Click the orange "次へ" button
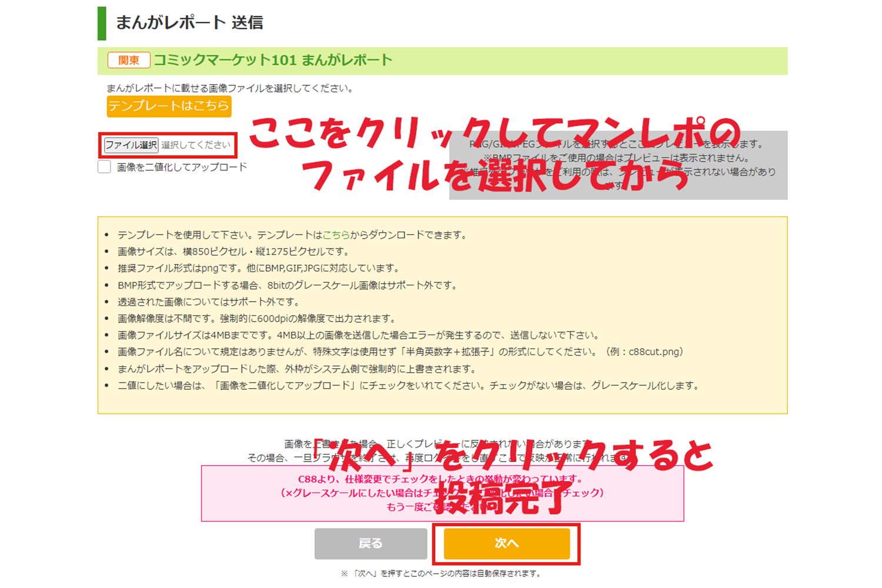 click(x=506, y=544)
